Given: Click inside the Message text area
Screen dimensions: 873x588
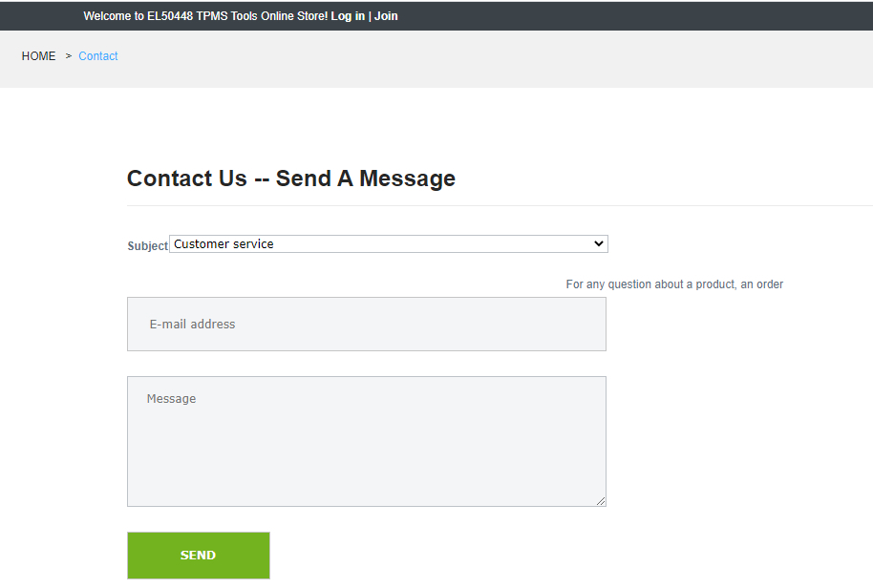Looking at the screenshot, I should point(367,441).
